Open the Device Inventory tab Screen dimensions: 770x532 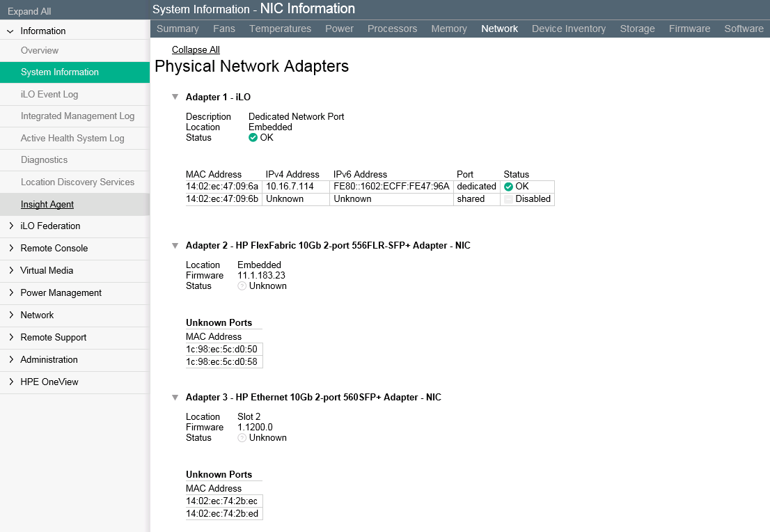pyautogui.click(x=569, y=29)
